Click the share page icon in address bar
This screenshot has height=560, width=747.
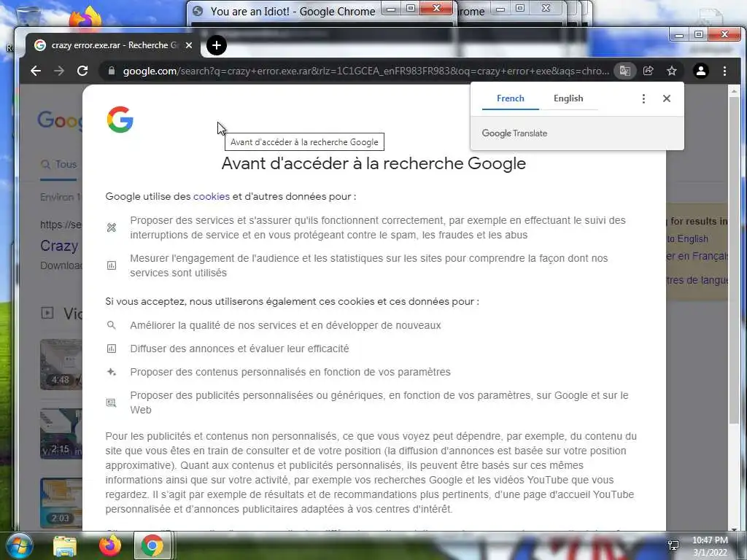tap(649, 71)
